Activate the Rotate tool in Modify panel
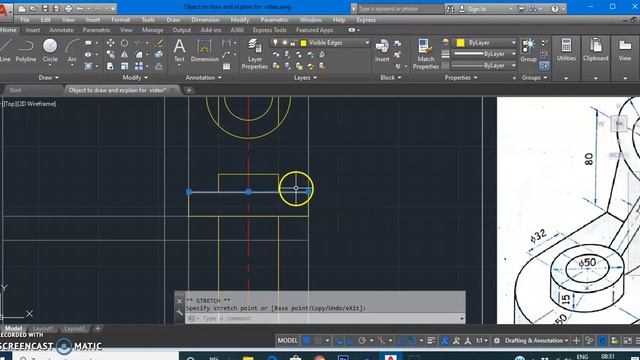 [124, 43]
